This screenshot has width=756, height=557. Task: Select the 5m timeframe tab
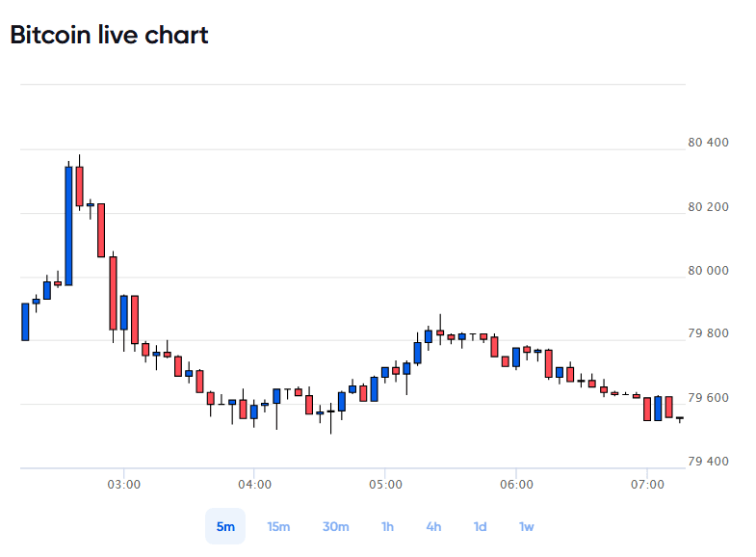pyautogui.click(x=225, y=526)
